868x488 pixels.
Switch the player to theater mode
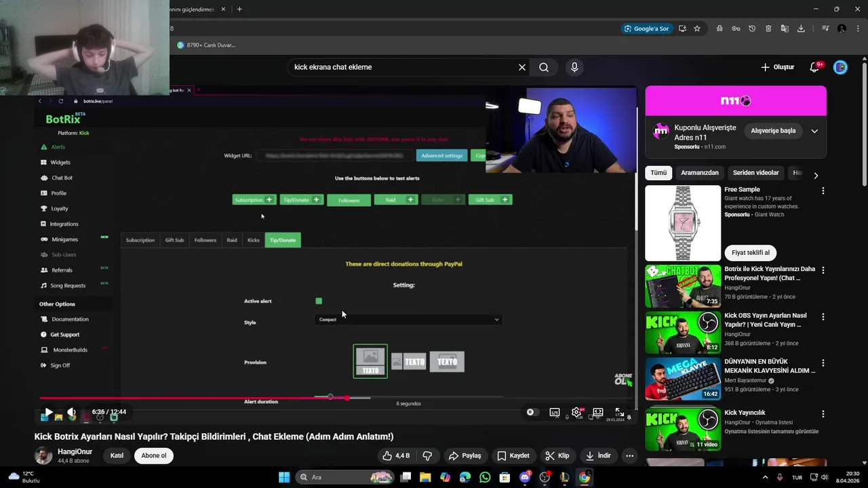(598, 412)
